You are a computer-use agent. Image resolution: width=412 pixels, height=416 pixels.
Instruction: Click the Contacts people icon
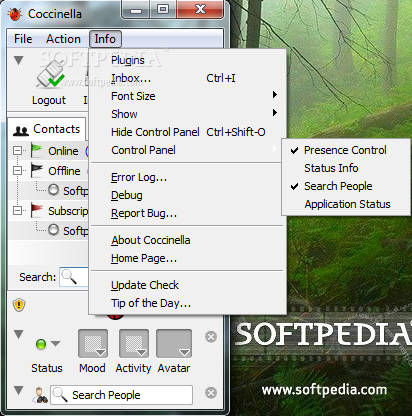click(x=21, y=131)
